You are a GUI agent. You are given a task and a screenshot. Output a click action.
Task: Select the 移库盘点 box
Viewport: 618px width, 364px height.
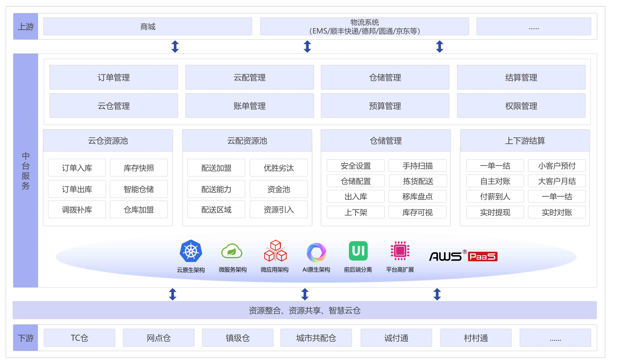point(417,197)
